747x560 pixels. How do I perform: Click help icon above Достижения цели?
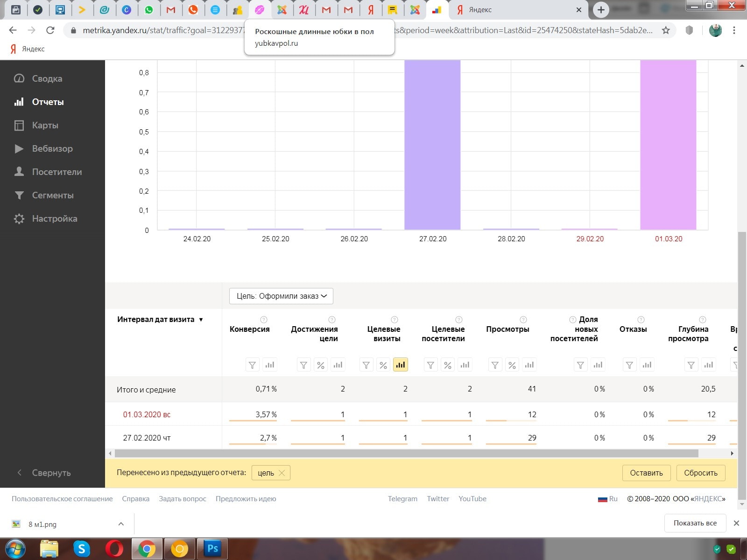(x=332, y=320)
